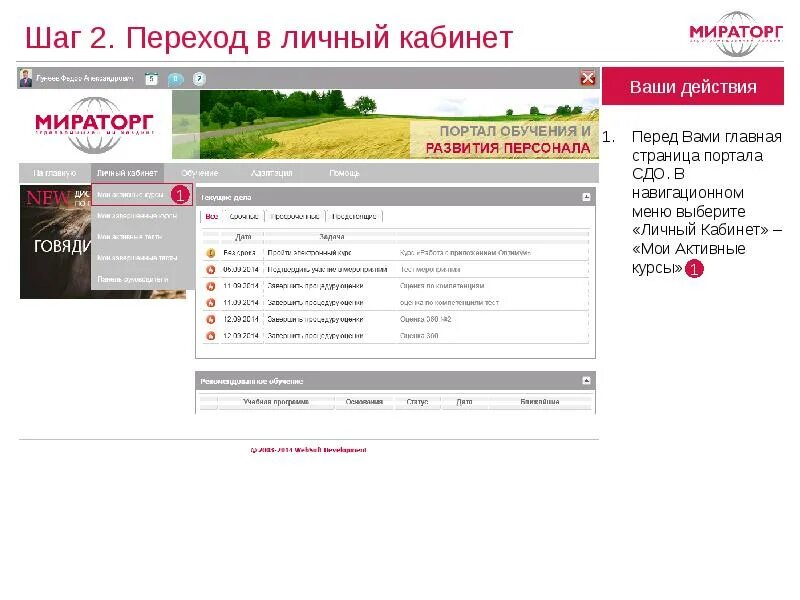Open the Адаптация menu
Image resolution: width=800 pixels, height=600 pixels.
pyautogui.click(x=271, y=173)
